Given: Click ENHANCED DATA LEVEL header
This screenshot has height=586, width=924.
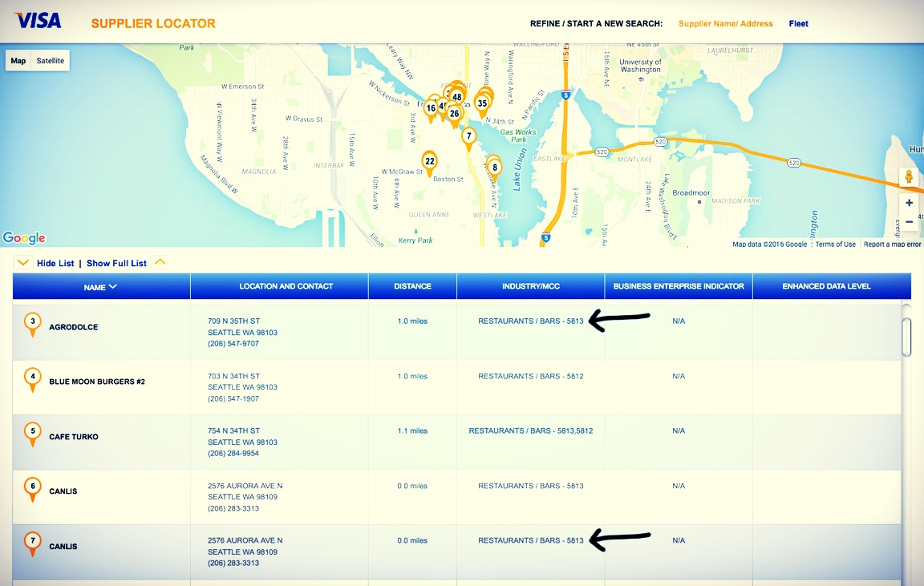Looking at the screenshot, I should (x=826, y=286).
